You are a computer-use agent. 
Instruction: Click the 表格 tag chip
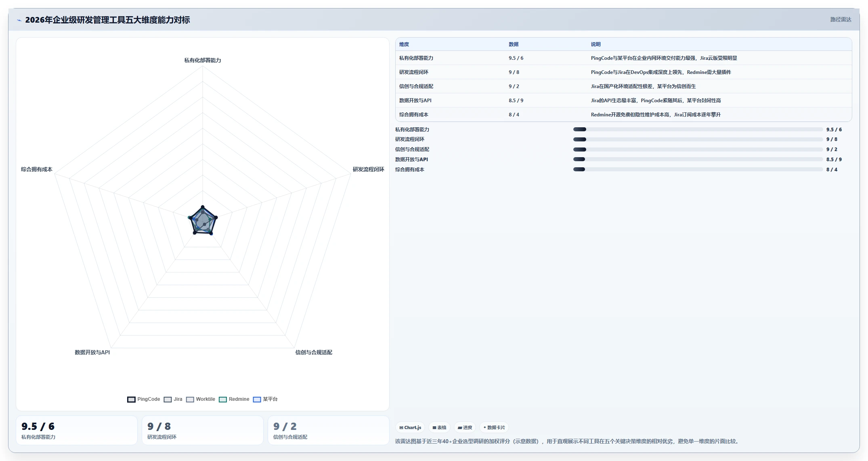(439, 427)
